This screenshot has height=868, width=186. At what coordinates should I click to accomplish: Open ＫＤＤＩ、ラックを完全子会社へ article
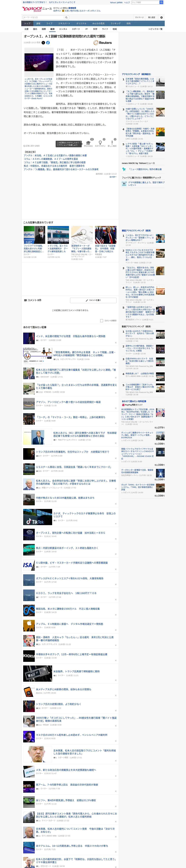(66, 593)
